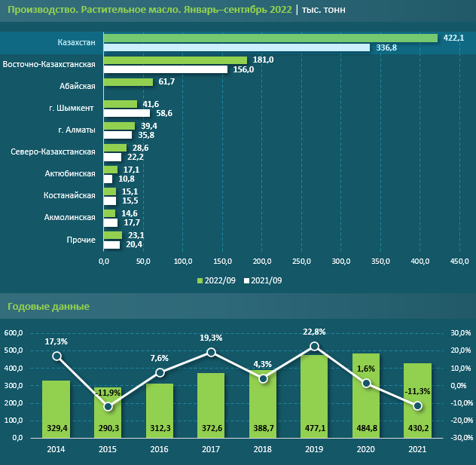
Task: Click the green 2022/09 legend swatch
Action: coord(200,280)
